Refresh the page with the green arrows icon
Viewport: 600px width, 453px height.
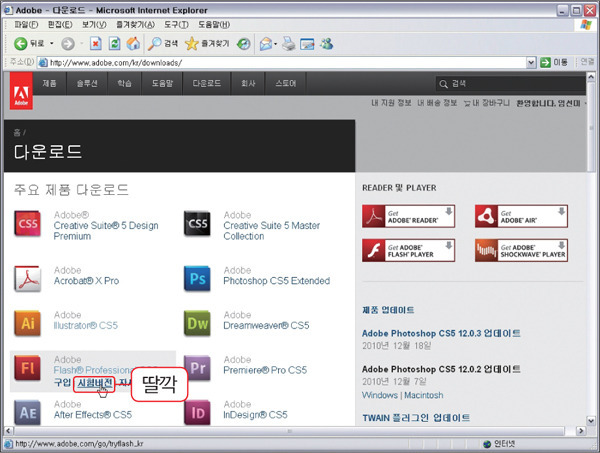click(114, 44)
